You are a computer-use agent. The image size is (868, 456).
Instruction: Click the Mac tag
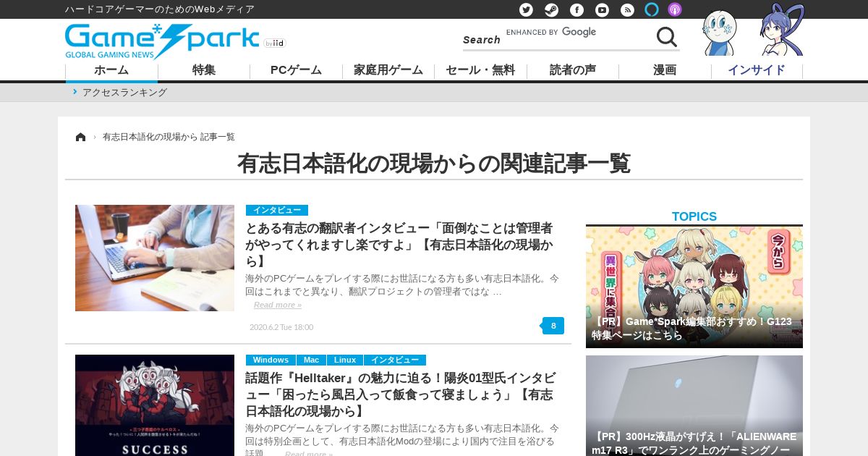311,360
